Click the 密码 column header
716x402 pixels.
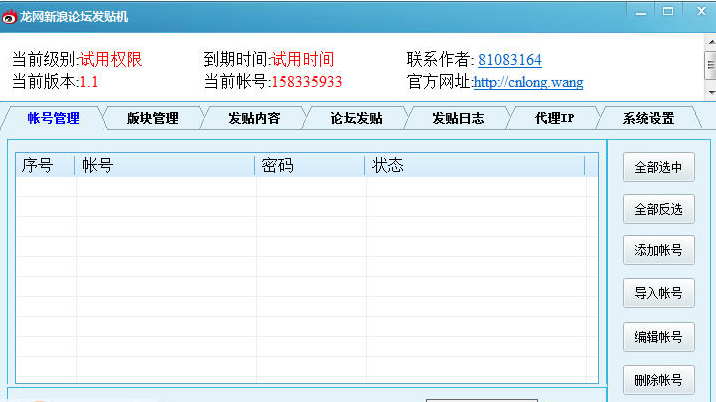point(310,165)
